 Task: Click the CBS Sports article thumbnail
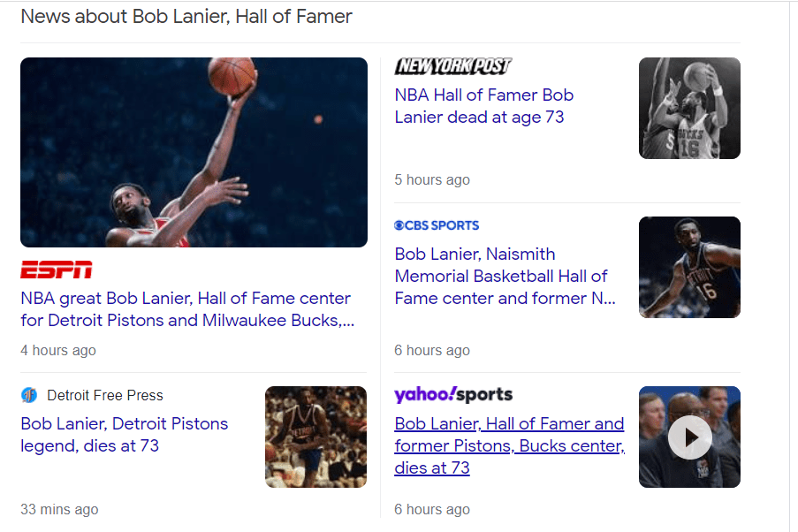click(689, 267)
